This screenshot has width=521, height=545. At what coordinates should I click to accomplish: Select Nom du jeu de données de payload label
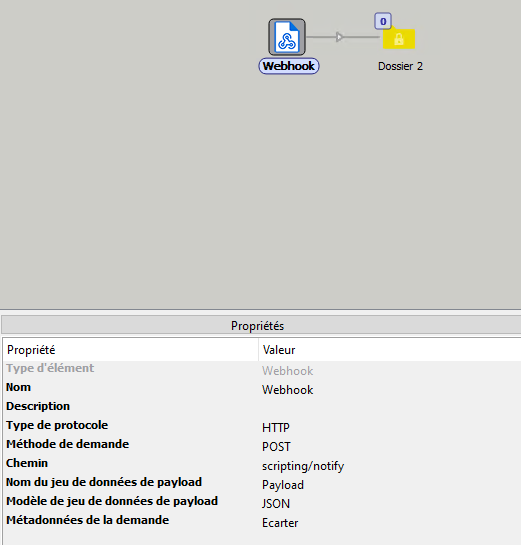(104, 482)
